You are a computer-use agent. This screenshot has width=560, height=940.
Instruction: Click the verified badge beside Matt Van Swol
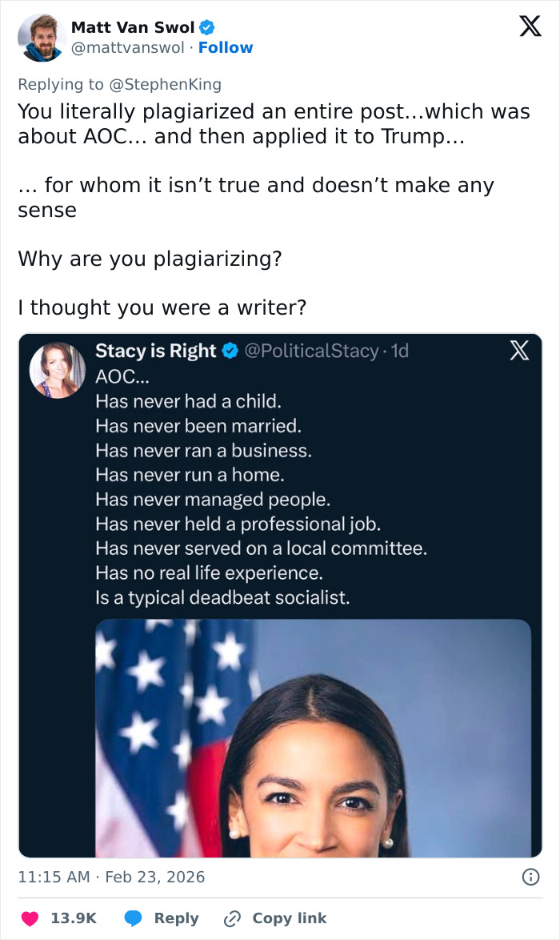tap(207, 28)
